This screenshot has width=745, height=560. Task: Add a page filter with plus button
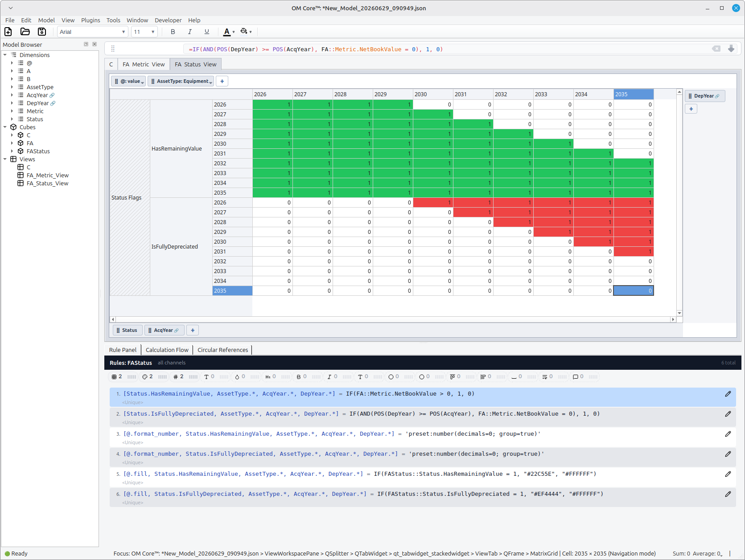(222, 81)
